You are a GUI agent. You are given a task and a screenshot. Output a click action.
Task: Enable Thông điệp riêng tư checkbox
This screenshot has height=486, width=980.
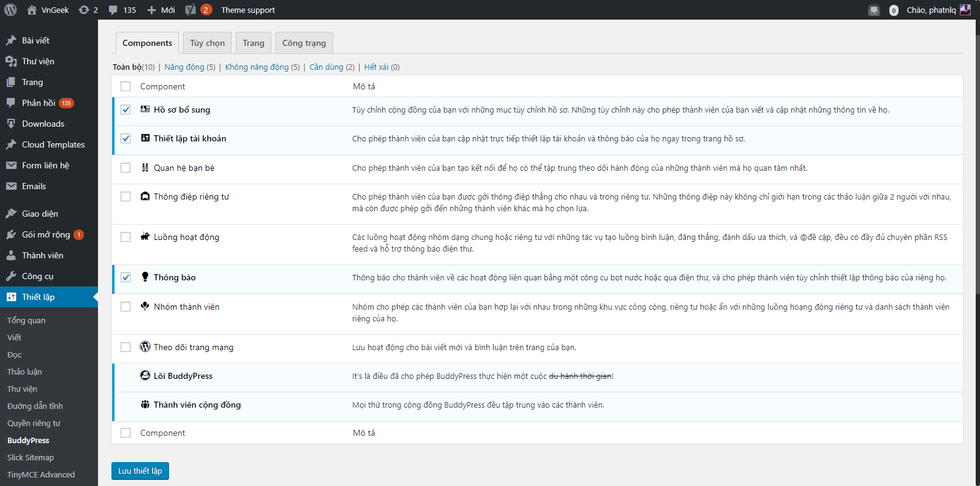pos(126,196)
